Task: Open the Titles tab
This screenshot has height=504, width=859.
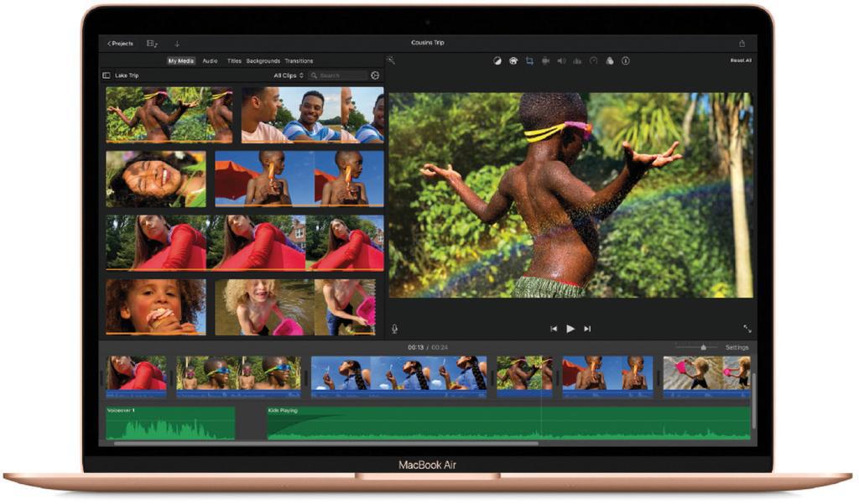Action: click(x=234, y=61)
